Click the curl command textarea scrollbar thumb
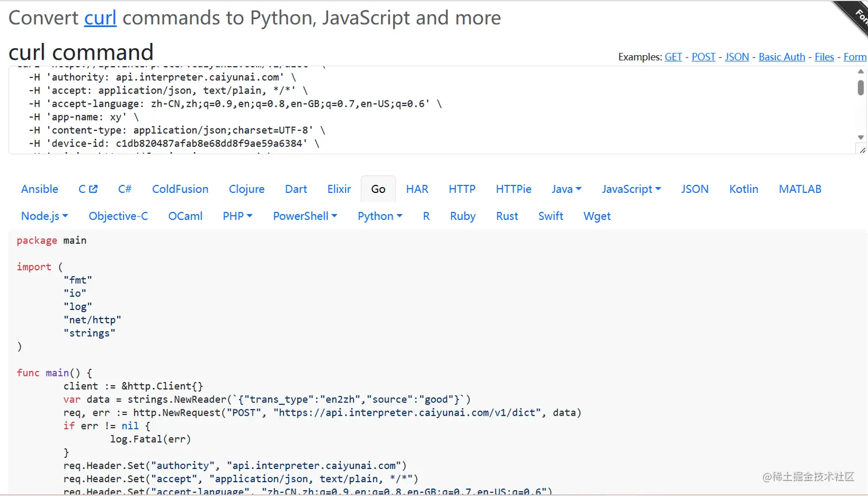The width and height of the screenshot is (868, 496). [x=861, y=88]
